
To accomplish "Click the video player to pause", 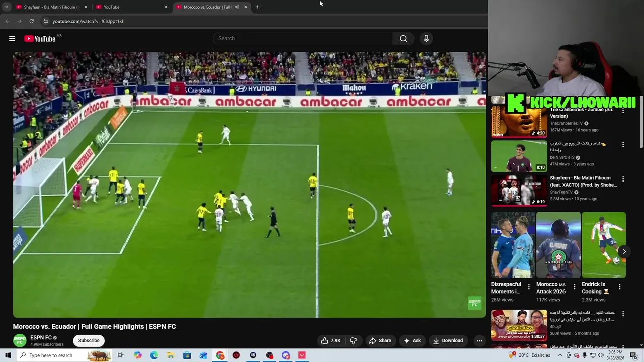I will pyautogui.click(x=249, y=185).
